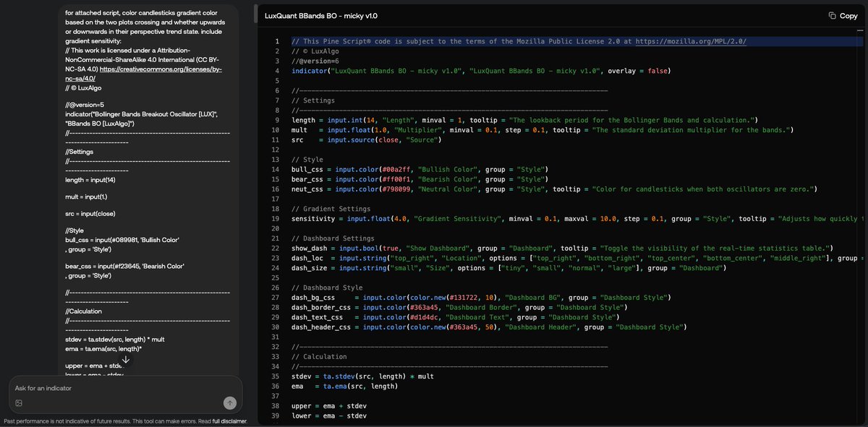Screen dimensions: 868x427
Task: Click the '// Calculation' comment in the code
Action: [x=319, y=357]
